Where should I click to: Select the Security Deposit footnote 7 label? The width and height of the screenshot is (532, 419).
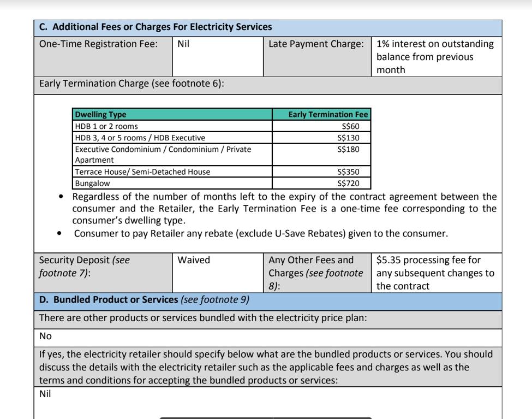(85, 267)
